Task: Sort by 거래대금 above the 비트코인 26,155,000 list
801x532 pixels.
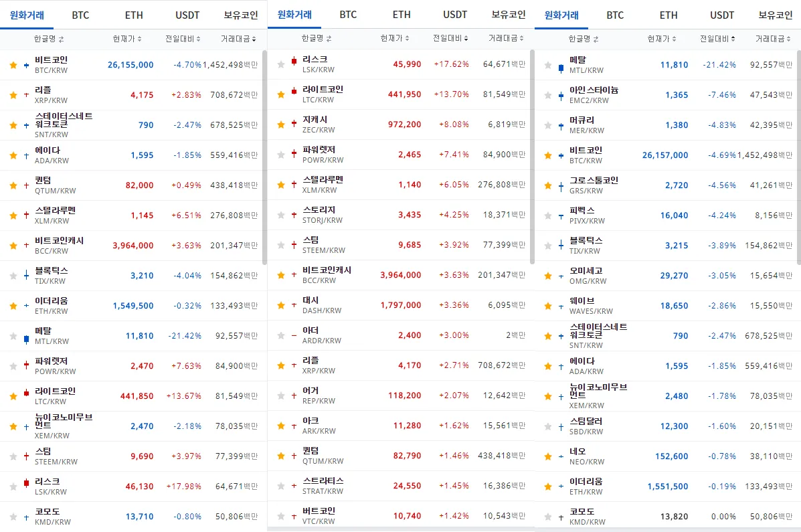Action: [x=238, y=39]
